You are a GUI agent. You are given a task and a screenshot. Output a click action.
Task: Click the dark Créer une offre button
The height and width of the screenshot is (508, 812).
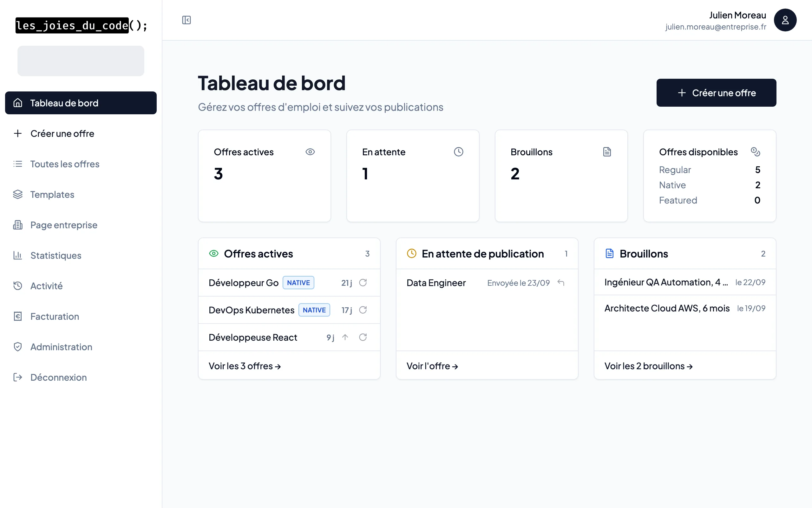coord(716,93)
